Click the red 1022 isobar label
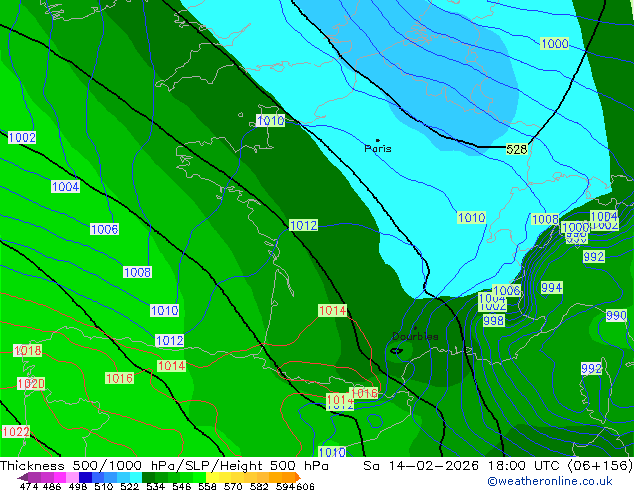This screenshot has width=634, height=490. (x=16, y=431)
